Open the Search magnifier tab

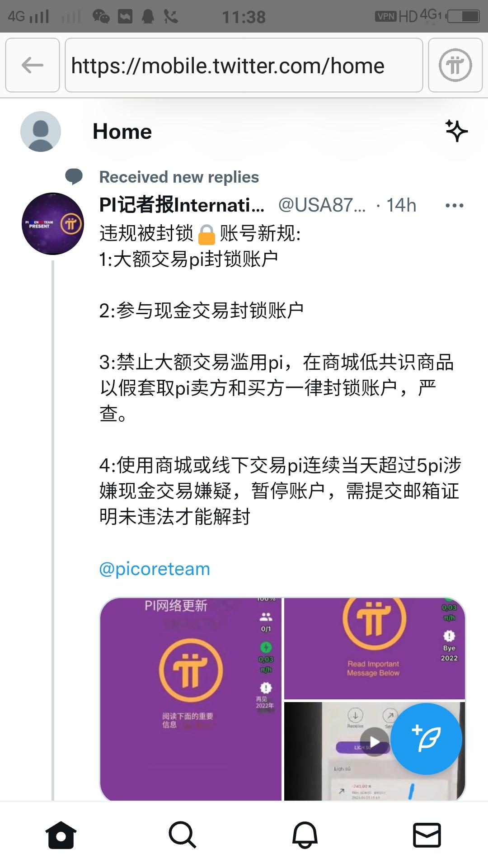[183, 835]
